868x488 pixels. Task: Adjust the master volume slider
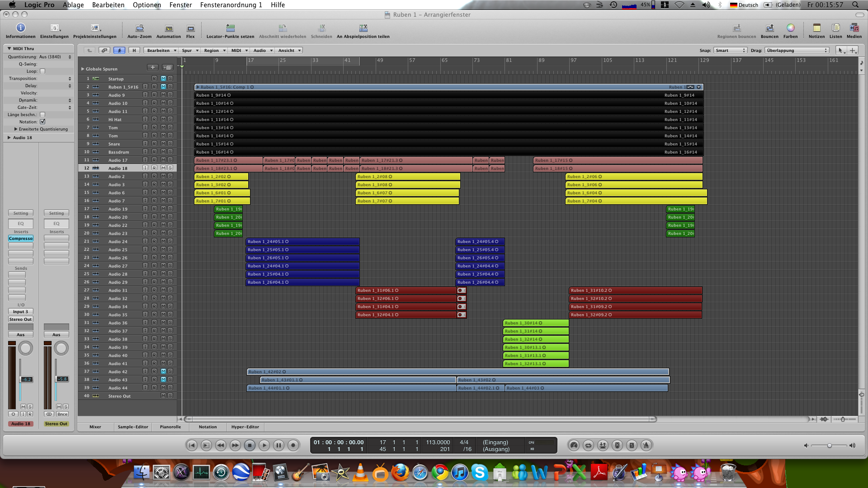829,446
